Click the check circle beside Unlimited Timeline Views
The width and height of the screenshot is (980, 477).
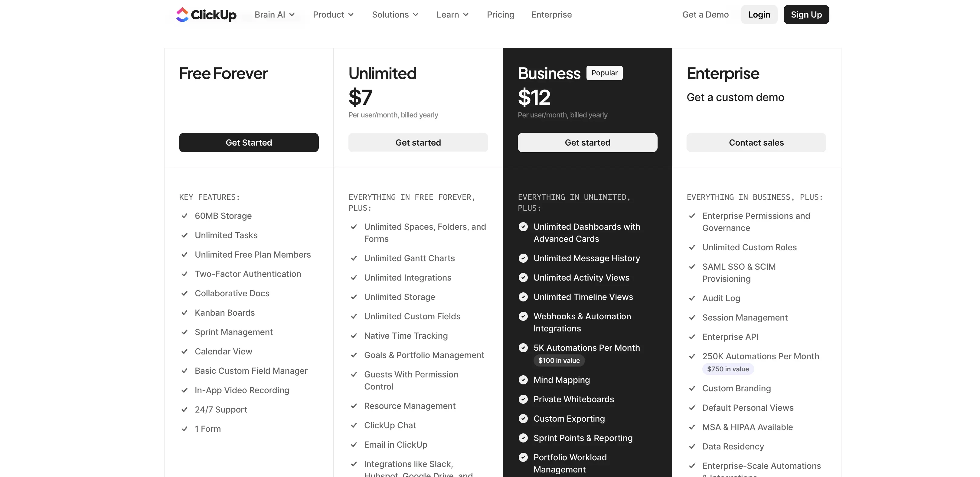click(523, 297)
